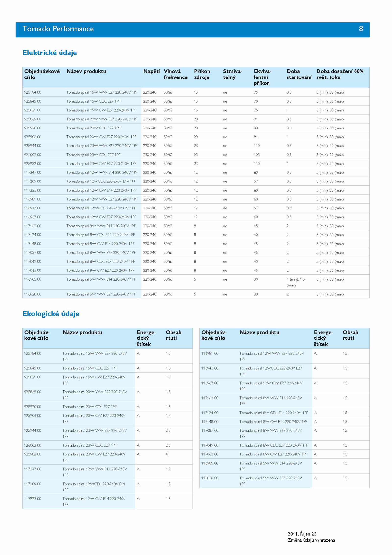
Task: Select order number 117209 00 in electrical table
Action: 33,181
